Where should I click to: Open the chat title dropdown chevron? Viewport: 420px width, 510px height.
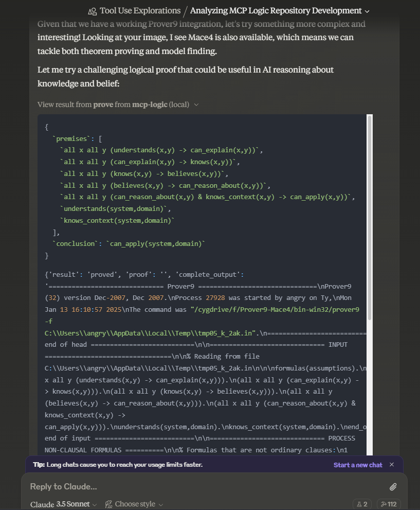click(x=367, y=11)
